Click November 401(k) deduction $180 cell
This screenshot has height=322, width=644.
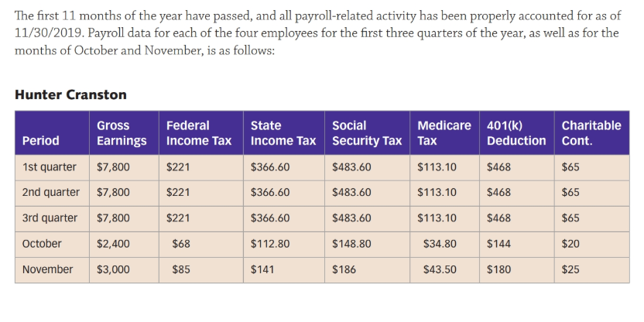point(517,270)
